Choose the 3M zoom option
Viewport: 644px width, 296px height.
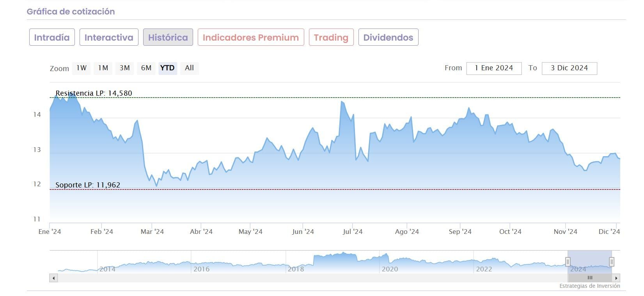(125, 68)
